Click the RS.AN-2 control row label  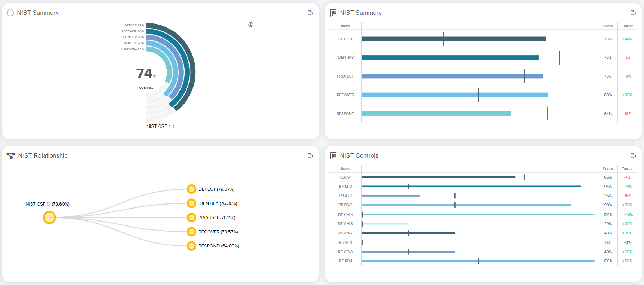345,233
